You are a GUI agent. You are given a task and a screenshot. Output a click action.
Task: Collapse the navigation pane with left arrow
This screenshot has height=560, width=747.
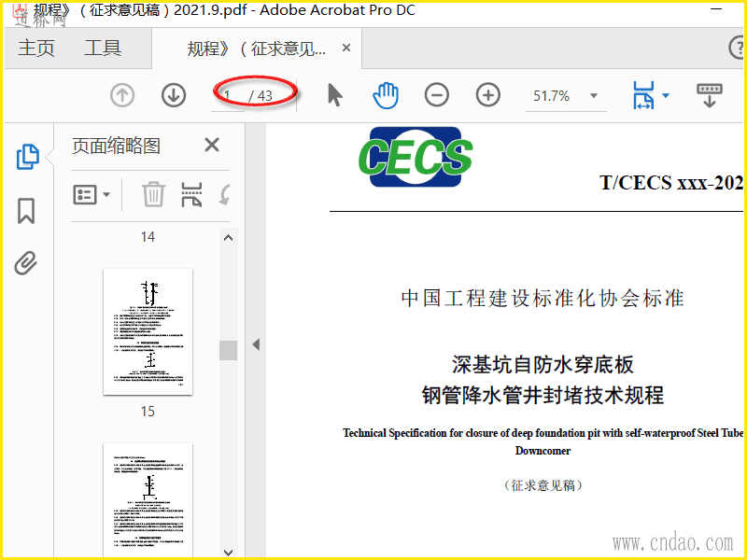pos(256,344)
